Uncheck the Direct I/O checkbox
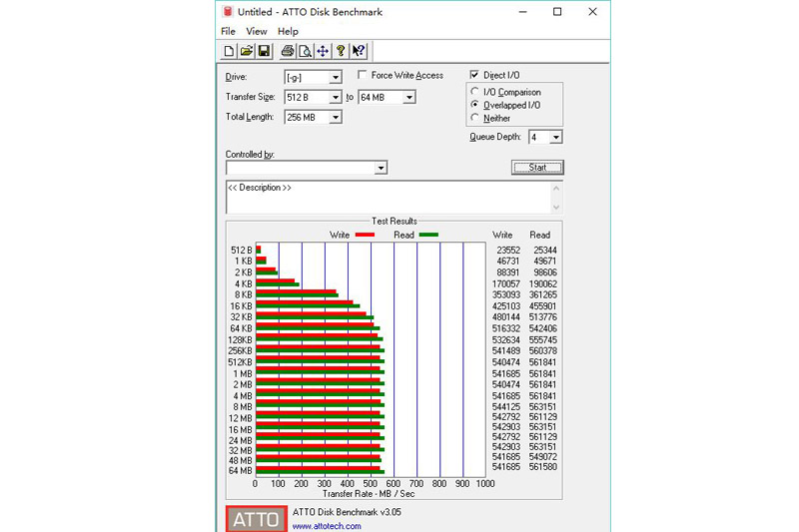This screenshot has height=532, width=799. (474, 76)
